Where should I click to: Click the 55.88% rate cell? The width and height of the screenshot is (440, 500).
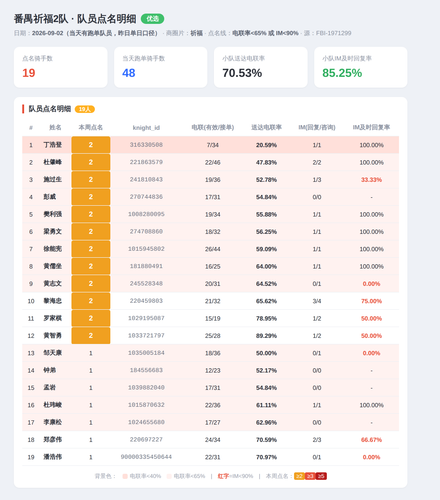tap(266, 214)
